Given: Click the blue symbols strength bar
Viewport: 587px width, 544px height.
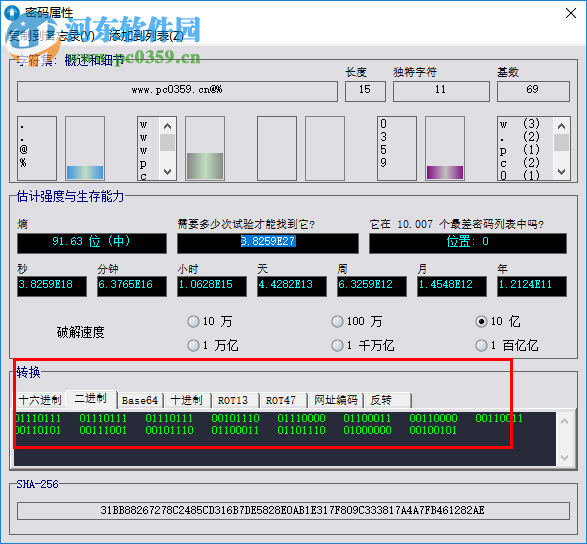Looking at the screenshot, I should (x=85, y=172).
